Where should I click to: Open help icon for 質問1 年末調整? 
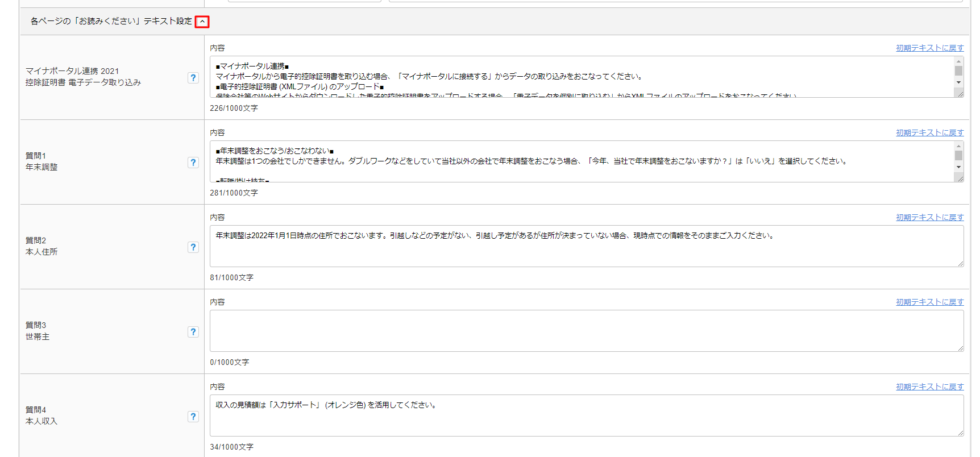pyautogui.click(x=193, y=163)
